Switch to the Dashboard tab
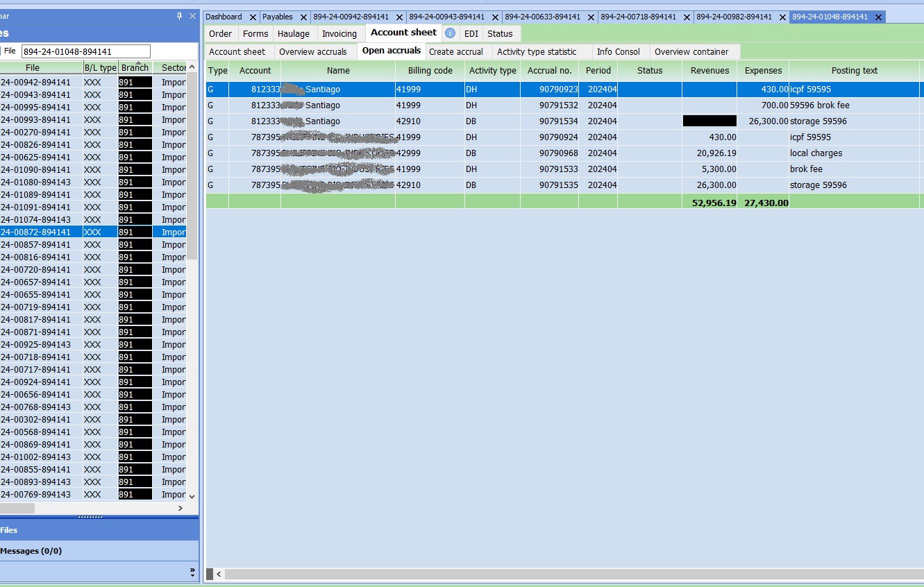 click(x=224, y=17)
